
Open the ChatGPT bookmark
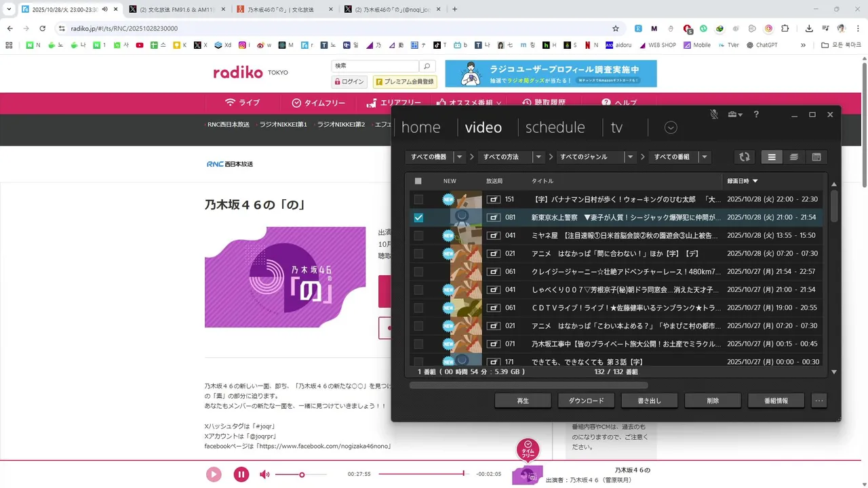(x=762, y=45)
